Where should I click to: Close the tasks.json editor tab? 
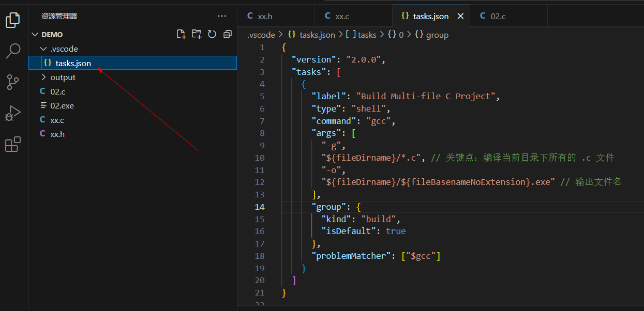(x=461, y=17)
